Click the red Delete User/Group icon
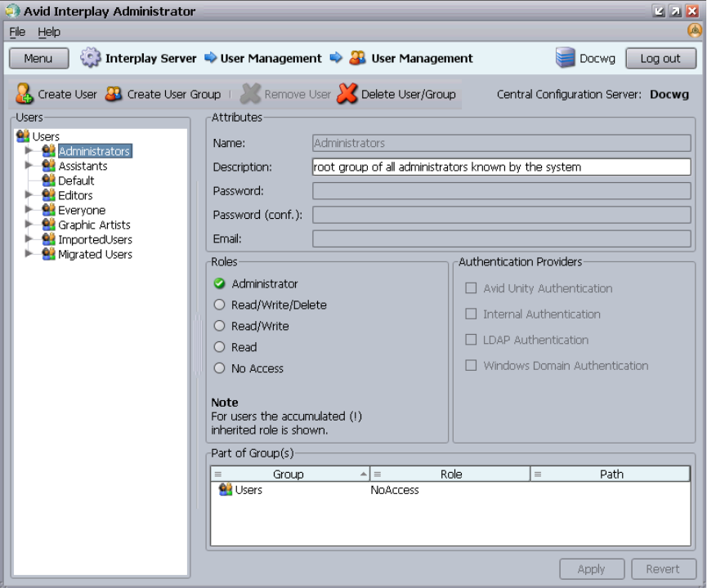 click(347, 94)
